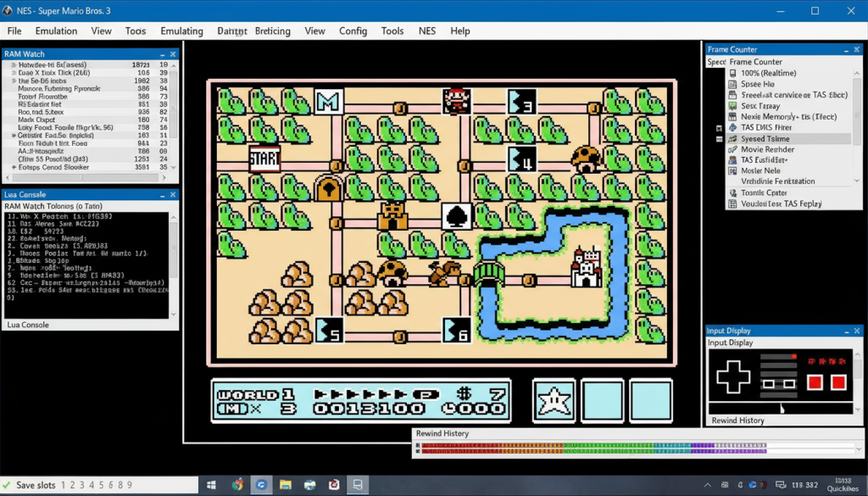
Task: Minimize the RAM Watch panel
Action: [x=163, y=54]
